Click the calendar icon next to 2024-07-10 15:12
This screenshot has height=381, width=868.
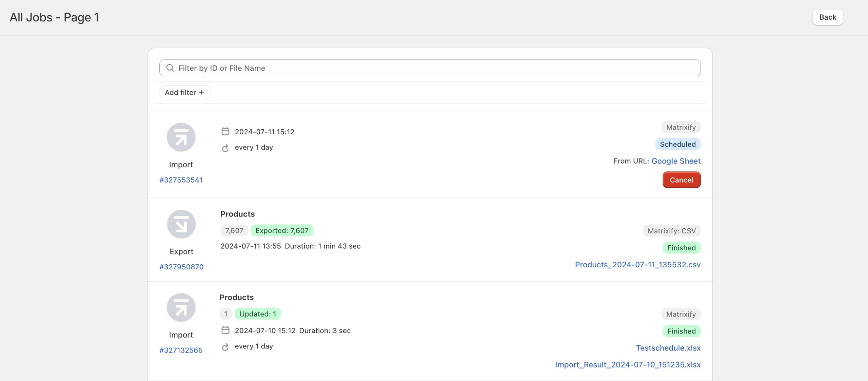[x=225, y=330]
